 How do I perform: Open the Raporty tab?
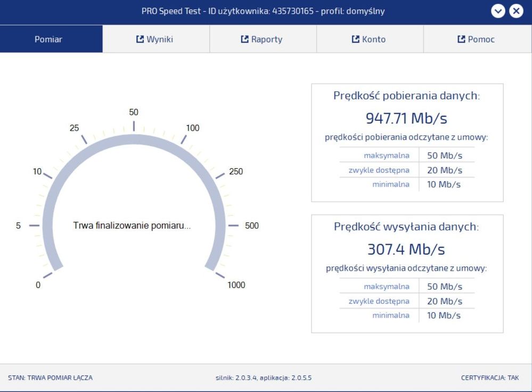[261, 38]
